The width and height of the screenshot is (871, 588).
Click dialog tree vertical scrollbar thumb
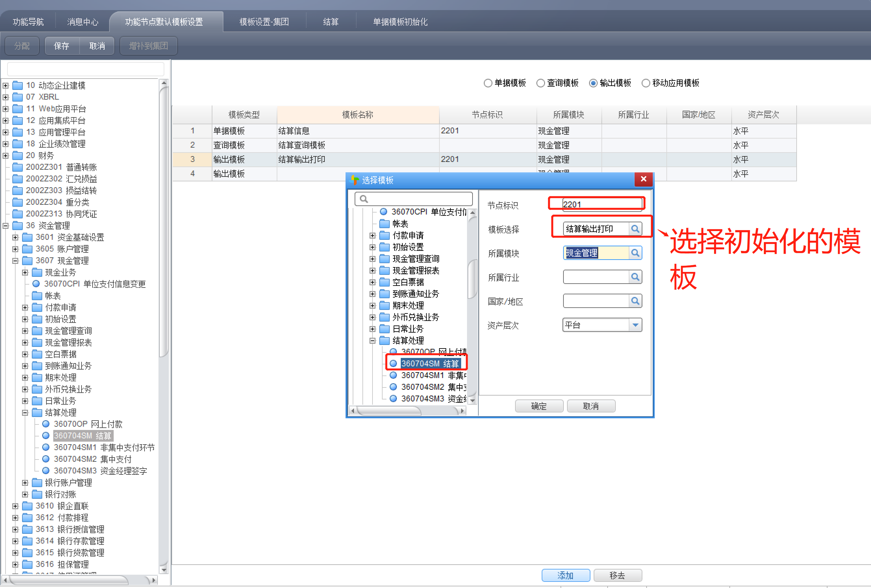472,279
